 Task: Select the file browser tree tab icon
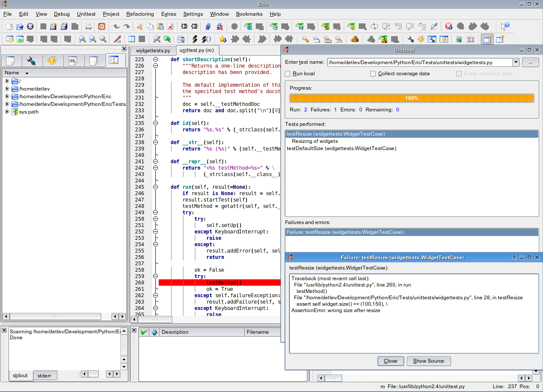pos(113,60)
